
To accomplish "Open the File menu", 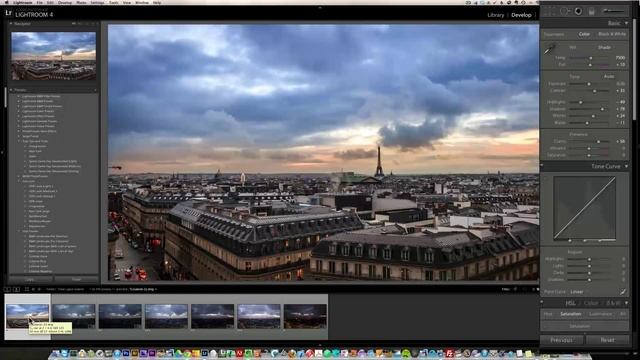I will pyautogui.click(x=40, y=2).
